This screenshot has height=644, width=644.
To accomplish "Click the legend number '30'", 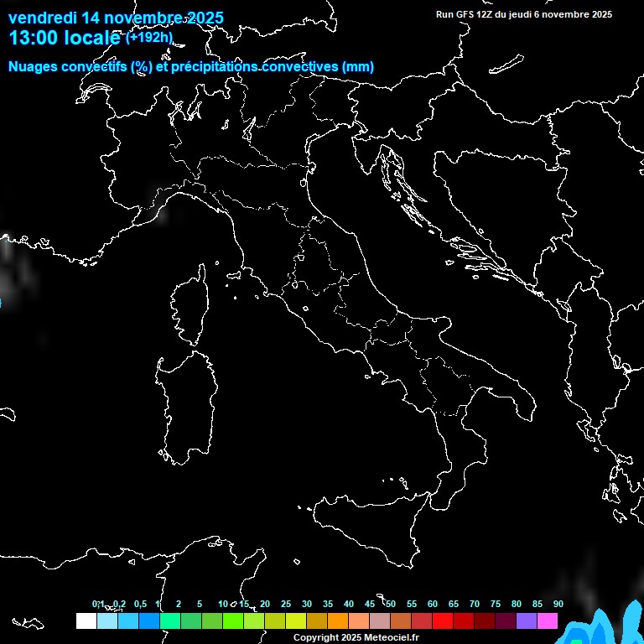I will pyautogui.click(x=307, y=604).
